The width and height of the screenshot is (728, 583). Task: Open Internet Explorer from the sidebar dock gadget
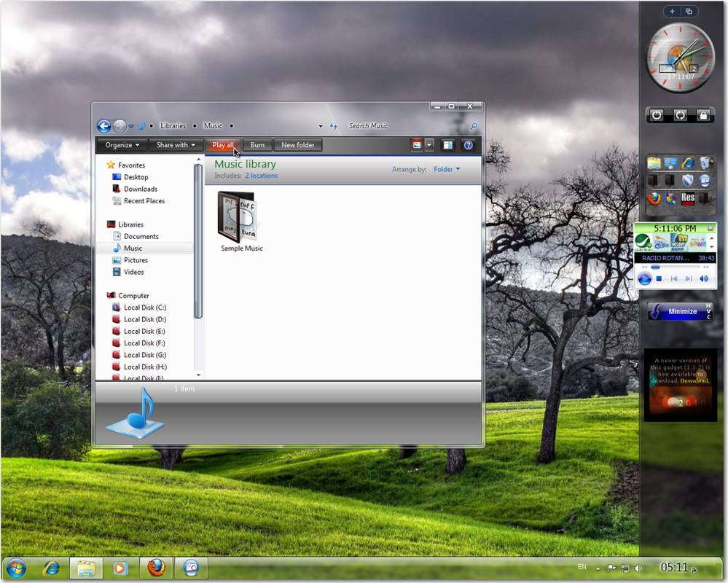686,163
